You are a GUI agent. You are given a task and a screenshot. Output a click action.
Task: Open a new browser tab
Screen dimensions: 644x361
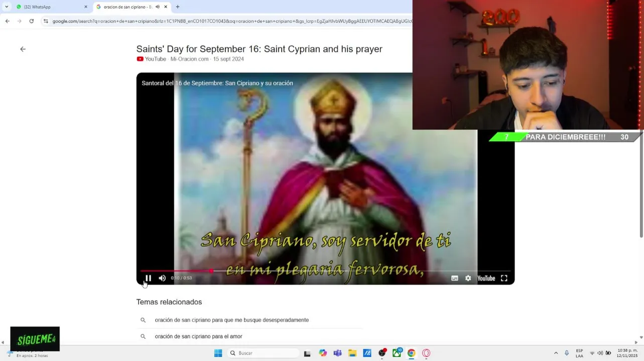(x=178, y=7)
